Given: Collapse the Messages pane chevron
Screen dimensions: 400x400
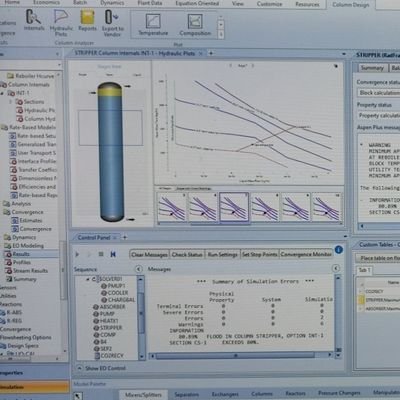Looking at the screenshot, I should click(x=336, y=268).
